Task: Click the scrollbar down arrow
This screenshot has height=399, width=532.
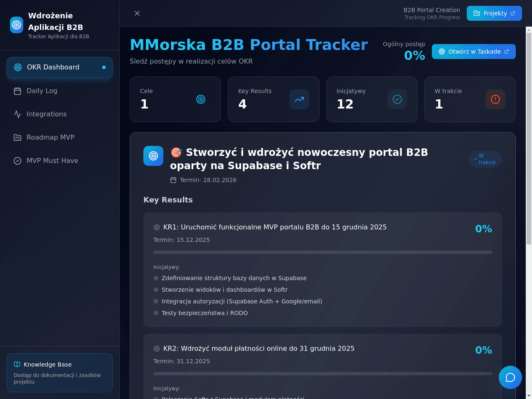Action: [529, 396]
